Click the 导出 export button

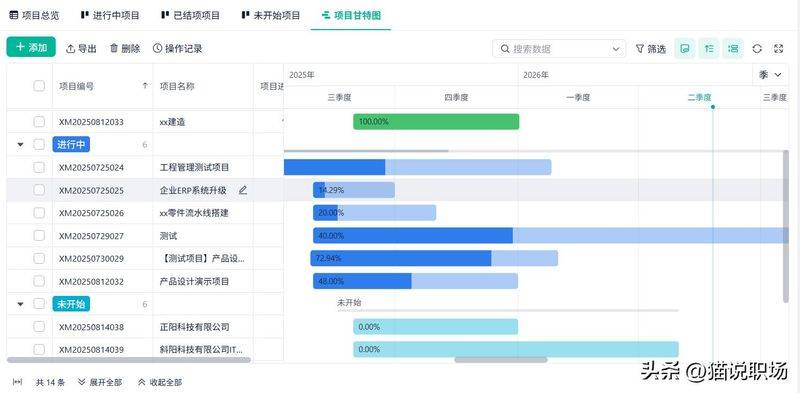pos(81,48)
